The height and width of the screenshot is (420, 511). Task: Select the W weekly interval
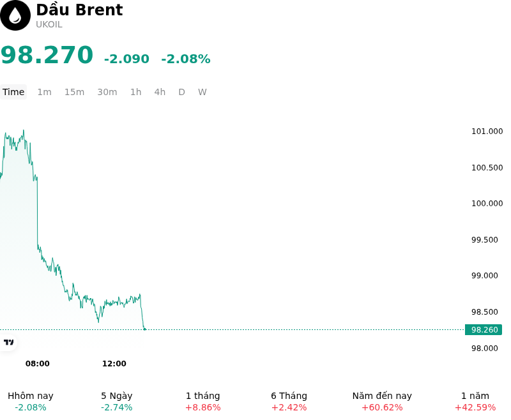202,92
